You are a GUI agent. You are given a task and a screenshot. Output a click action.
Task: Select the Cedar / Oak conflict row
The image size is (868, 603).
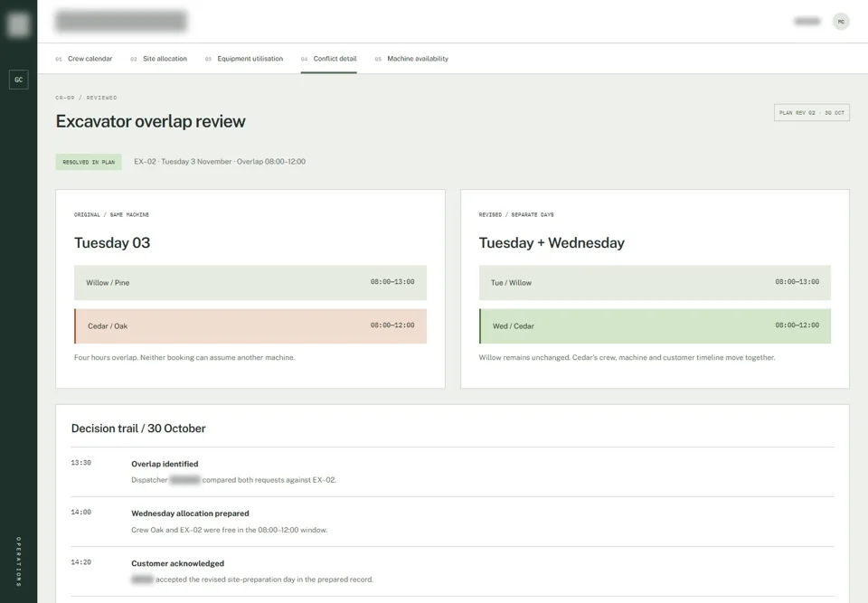click(x=250, y=326)
